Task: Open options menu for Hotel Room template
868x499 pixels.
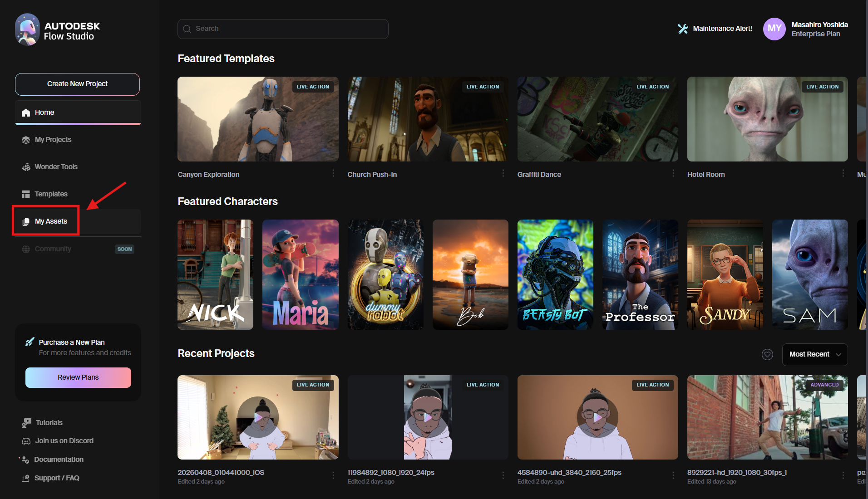Action: [x=843, y=174]
